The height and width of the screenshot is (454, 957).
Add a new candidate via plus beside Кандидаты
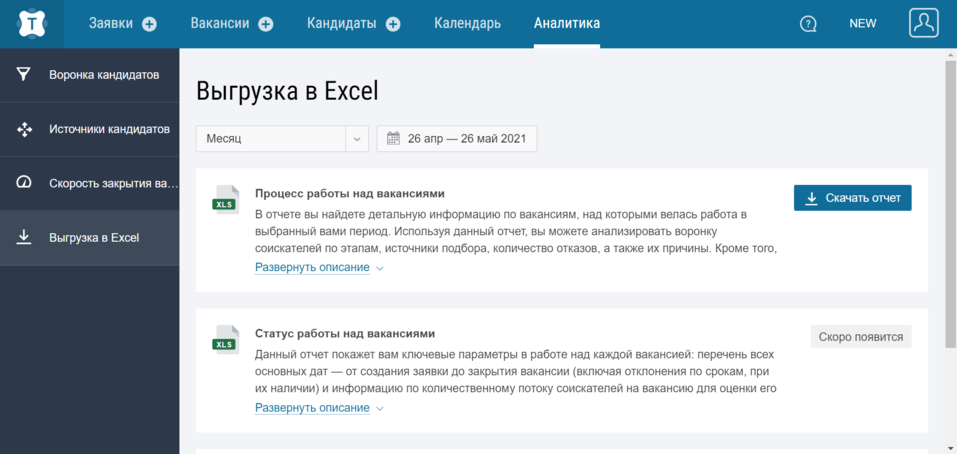tap(393, 24)
